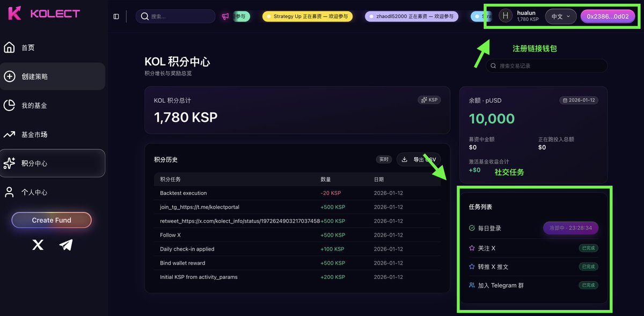Click the 积分任务 column header
This screenshot has width=644, height=316.
(x=170, y=179)
